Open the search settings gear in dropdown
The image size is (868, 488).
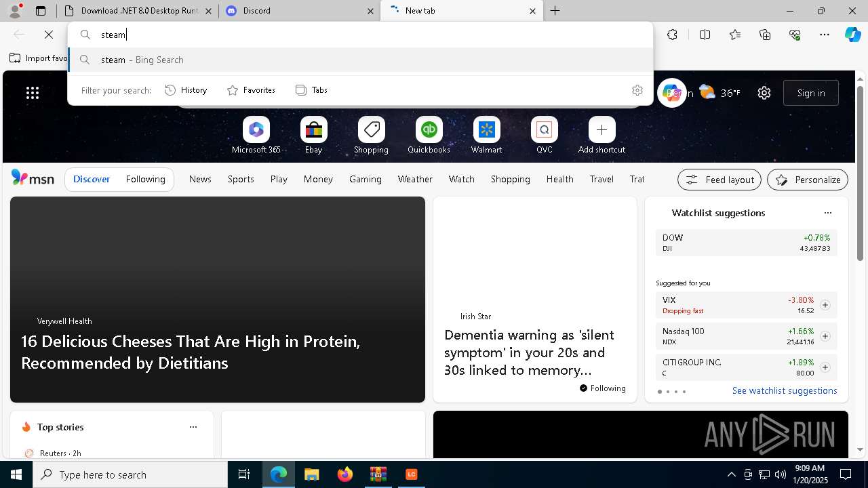(x=637, y=90)
